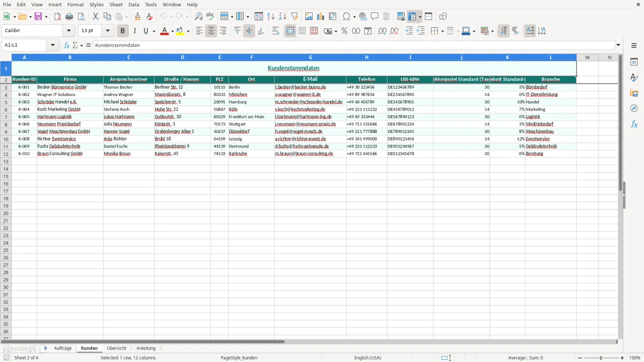The width and height of the screenshot is (644, 362).
Task: Click Export as PDF icon
Action: coord(57,17)
